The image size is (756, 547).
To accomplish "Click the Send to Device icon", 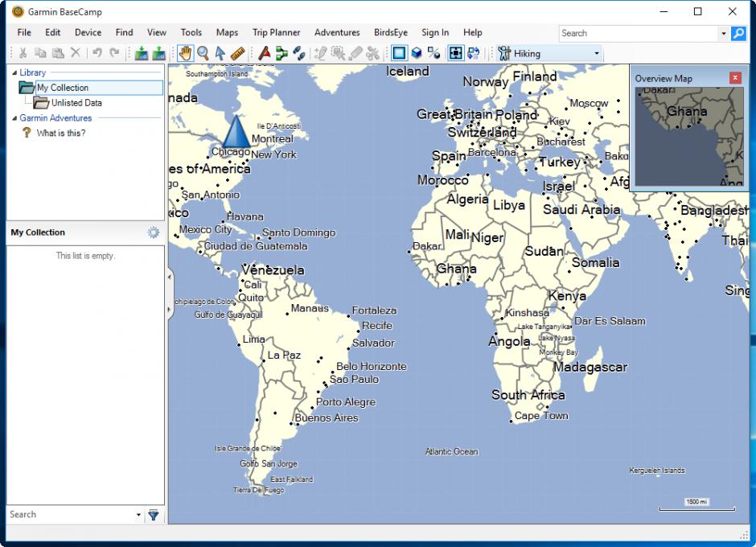I will click(142, 53).
